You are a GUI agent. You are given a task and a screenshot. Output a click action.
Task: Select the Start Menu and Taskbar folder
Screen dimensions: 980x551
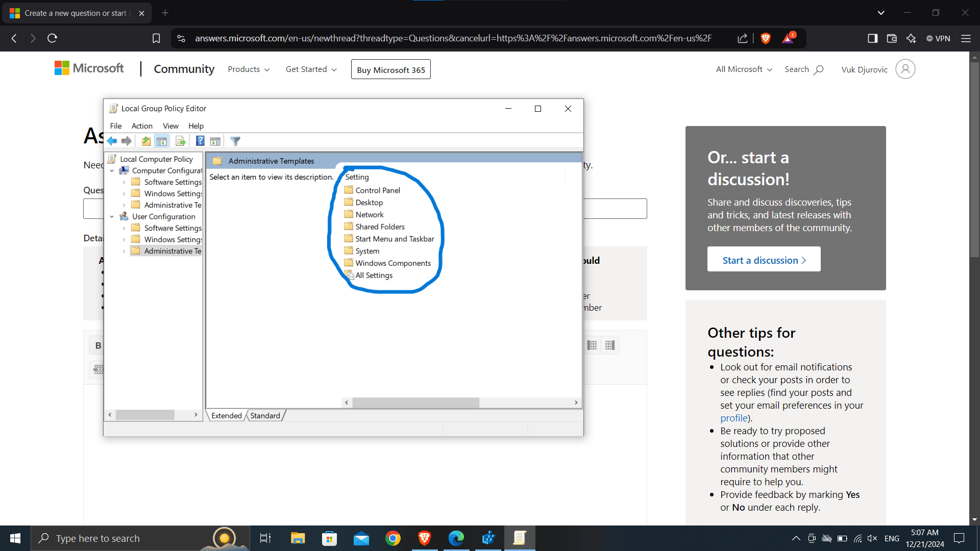(389, 239)
